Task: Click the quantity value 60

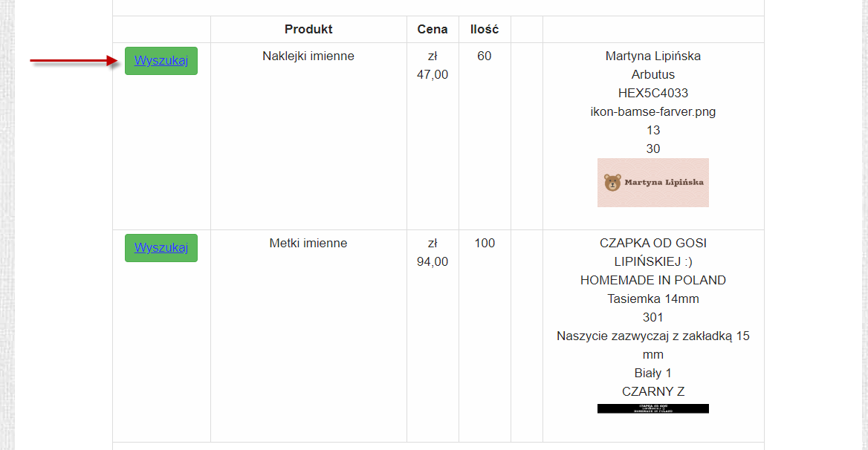Action: tap(485, 56)
